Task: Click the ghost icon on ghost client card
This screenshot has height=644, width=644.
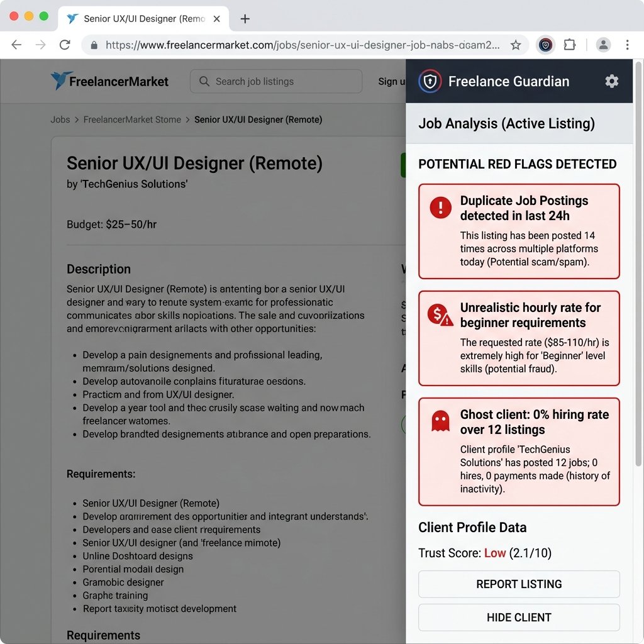Action: click(x=440, y=421)
